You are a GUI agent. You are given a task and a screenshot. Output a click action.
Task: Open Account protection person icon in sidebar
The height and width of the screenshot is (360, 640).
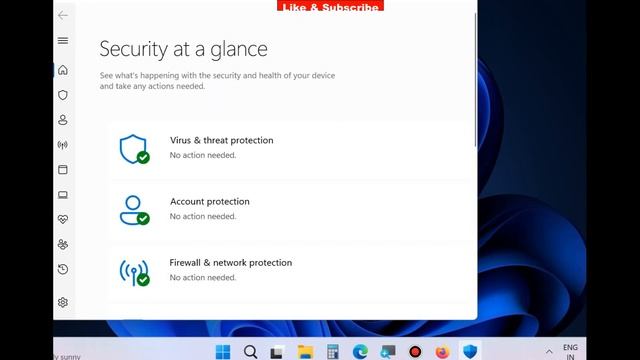[63, 120]
